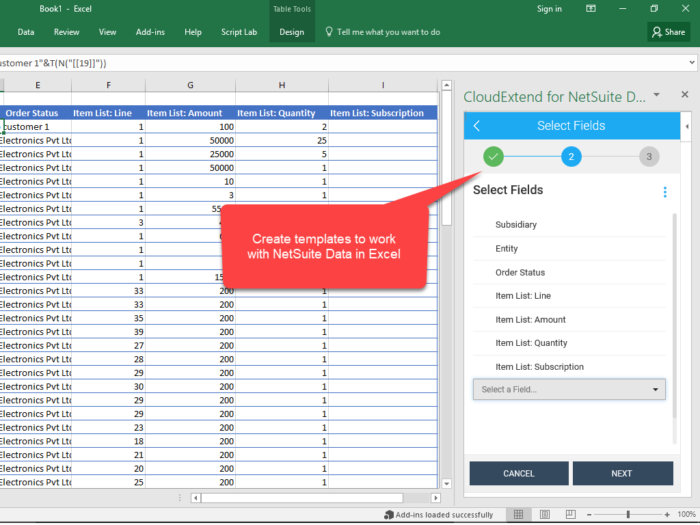Image resolution: width=700 pixels, height=525 pixels.
Task: Open the CloudExtend task pane options arrow
Action: click(x=657, y=95)
